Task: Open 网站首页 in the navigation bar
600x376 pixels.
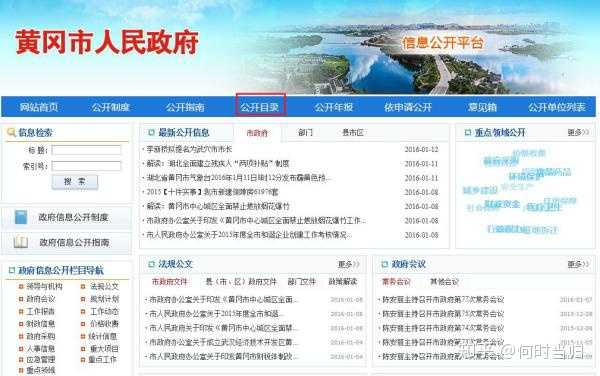Action: (x=39, y=107)
